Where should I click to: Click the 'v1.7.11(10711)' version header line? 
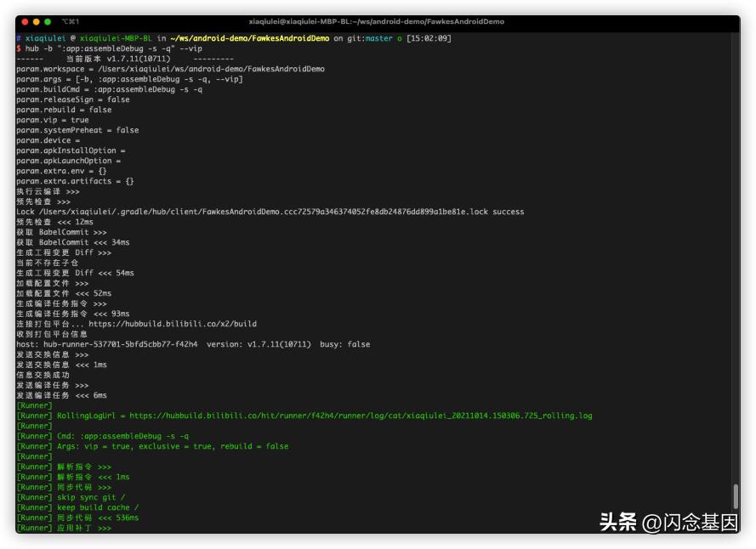click(x=125, y=59)
